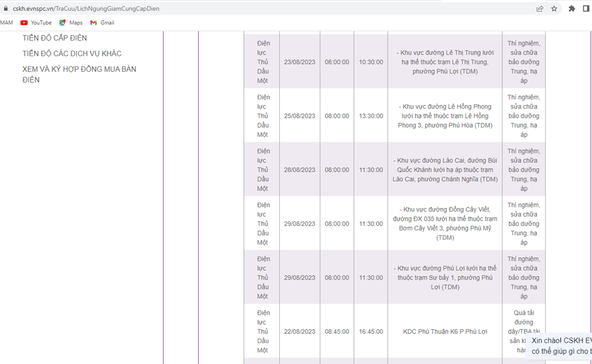Click the KDC Phú Thuận K6 P Phú Lợi cell
Screen dimensions: 592x364
(x=445, y=332)
